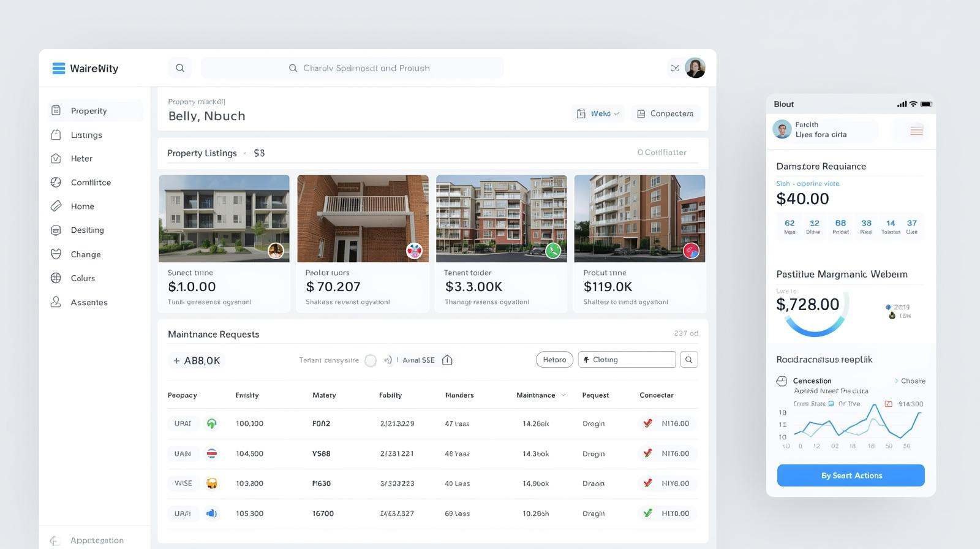Toggle the Crnm Stare legend checkbox in chart
The image size is (980, 549).
click(x=831, y=404)
